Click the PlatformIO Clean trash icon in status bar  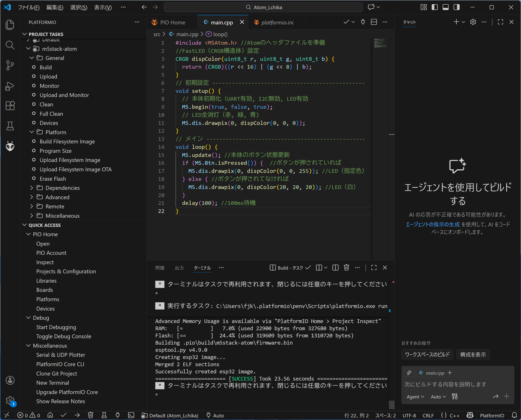[91, 415]
